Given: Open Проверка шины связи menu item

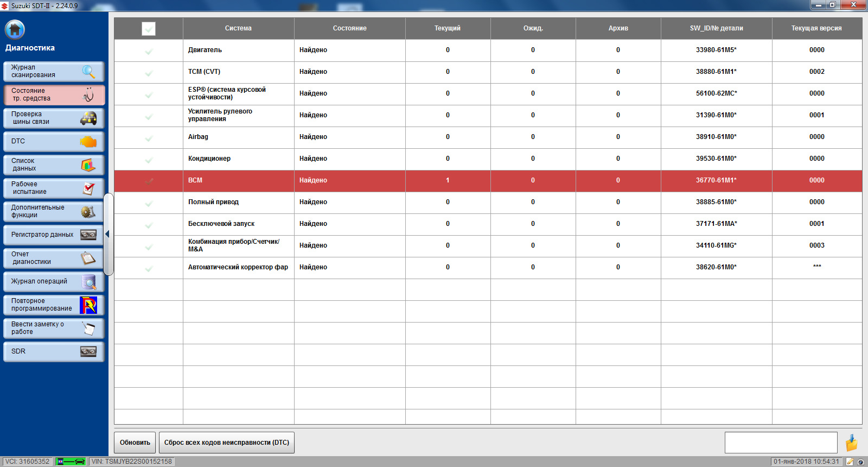Looking at the screenshot, I should [x=54, y=118].
